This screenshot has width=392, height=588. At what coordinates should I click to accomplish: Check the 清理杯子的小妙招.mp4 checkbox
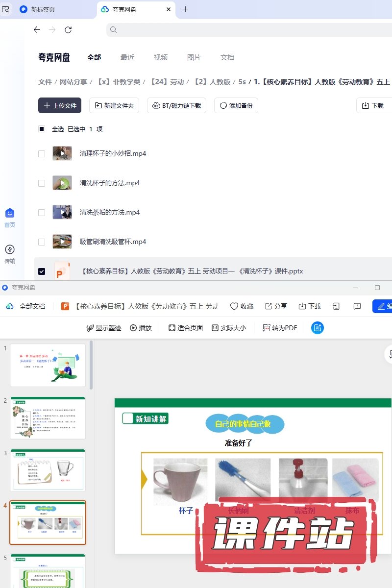coord(42,154)
